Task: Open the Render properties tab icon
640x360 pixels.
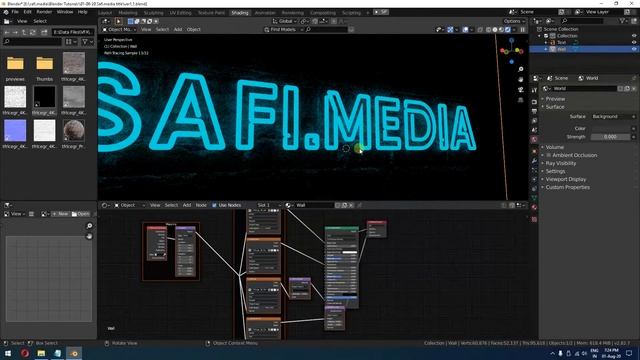Action: (534, 102)
